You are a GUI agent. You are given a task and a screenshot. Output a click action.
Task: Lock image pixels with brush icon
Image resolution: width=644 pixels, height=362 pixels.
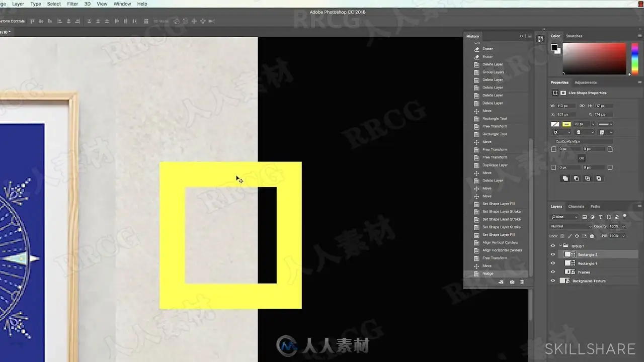click(x=570, y=236)
